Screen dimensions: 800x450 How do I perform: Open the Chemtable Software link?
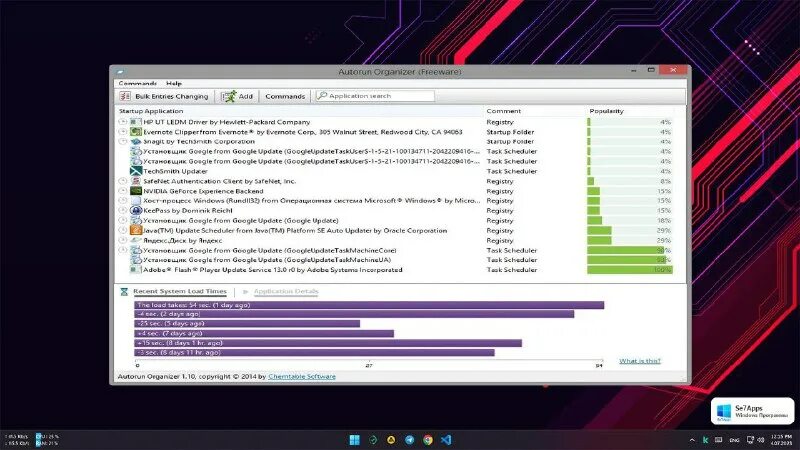click(x=302, y=377)
